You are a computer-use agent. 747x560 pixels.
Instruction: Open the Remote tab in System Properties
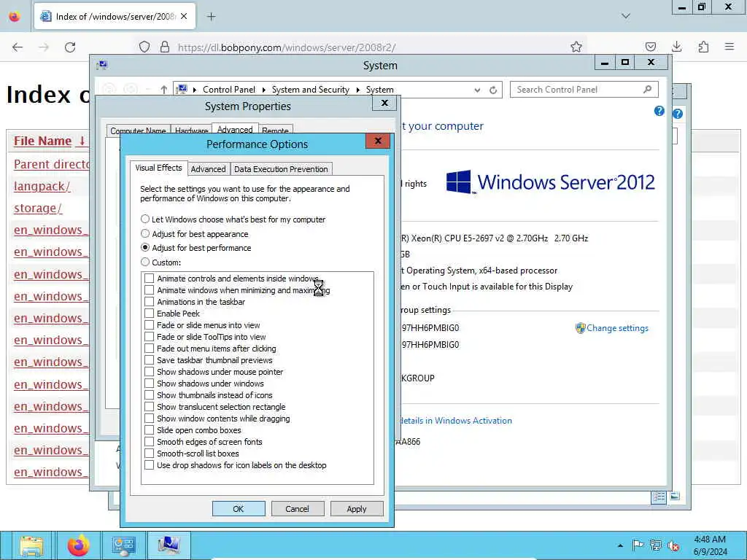(x=275, y=131)
